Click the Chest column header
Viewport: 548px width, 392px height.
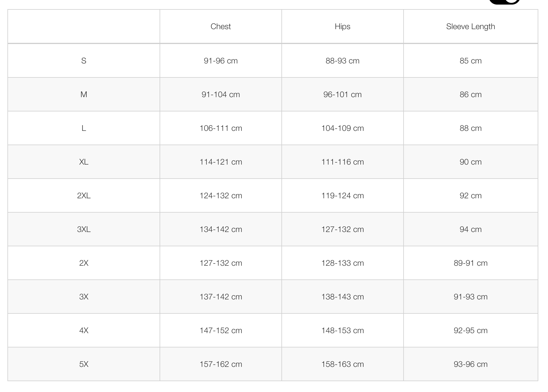click(x=221, y=27)
